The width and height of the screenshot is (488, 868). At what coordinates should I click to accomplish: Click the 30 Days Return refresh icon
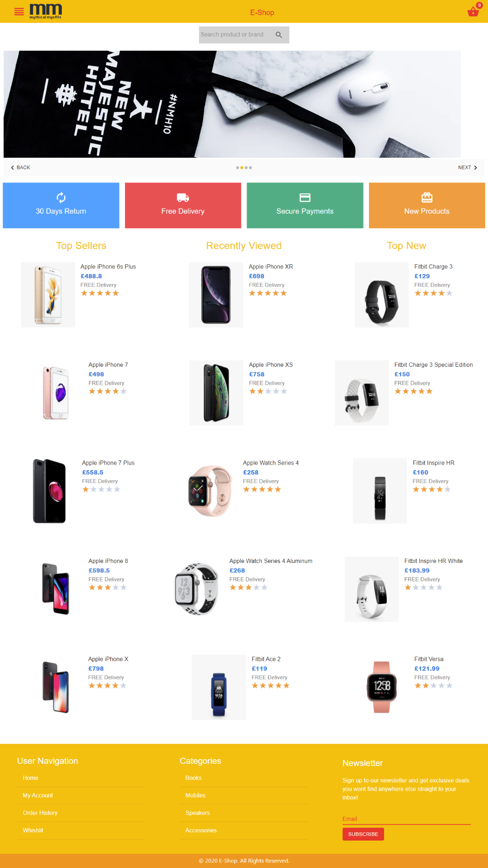61,198
